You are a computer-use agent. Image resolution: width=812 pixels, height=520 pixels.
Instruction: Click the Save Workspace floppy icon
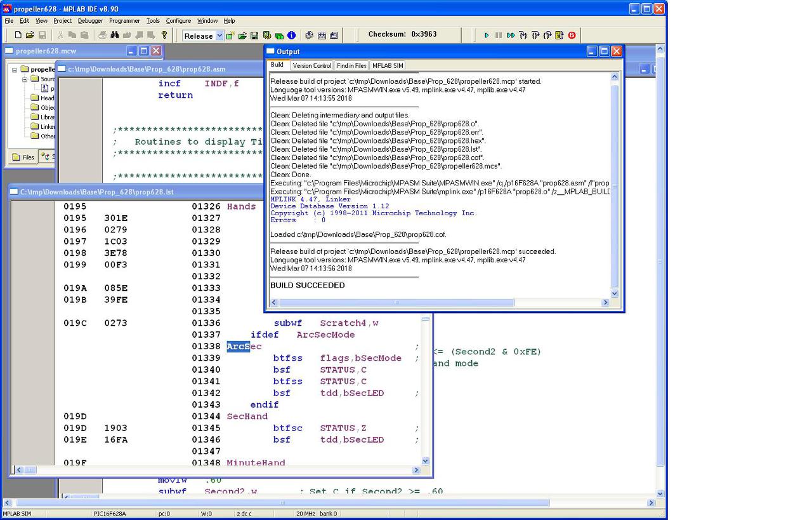pos(254,36)
